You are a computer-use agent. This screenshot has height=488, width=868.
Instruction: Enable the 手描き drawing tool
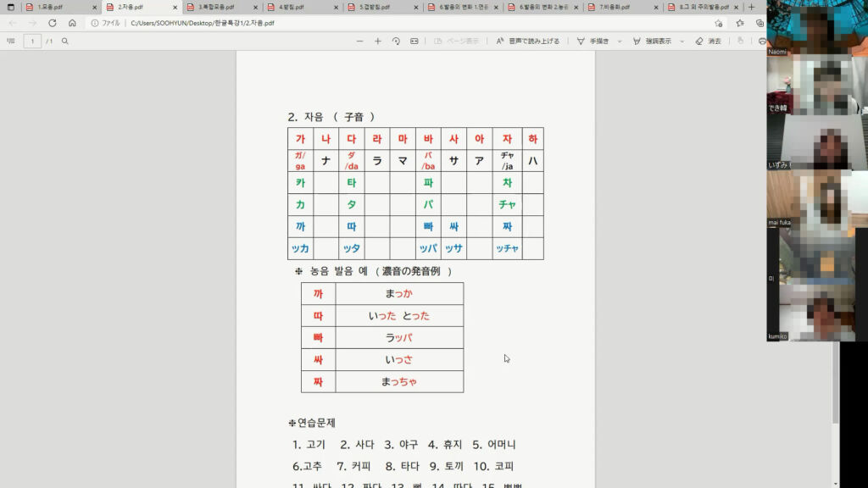click(x=593, y=41)
